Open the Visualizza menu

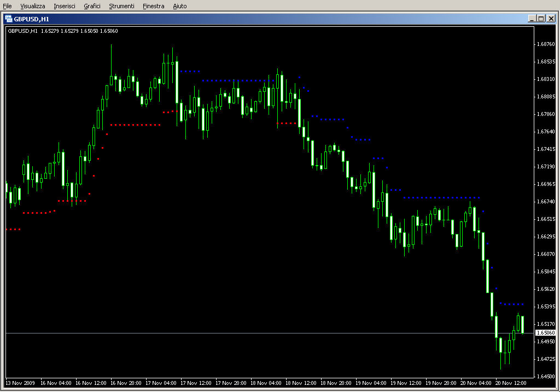pyautogui.click(x=32, y=6)
